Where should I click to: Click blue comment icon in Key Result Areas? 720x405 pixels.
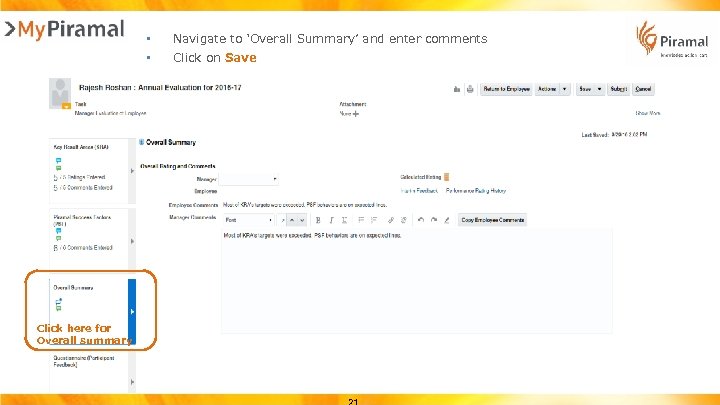point(58,161)
